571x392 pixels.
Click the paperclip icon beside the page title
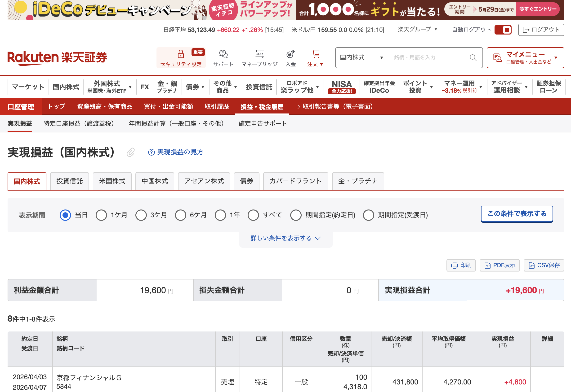tap(131, 152)
